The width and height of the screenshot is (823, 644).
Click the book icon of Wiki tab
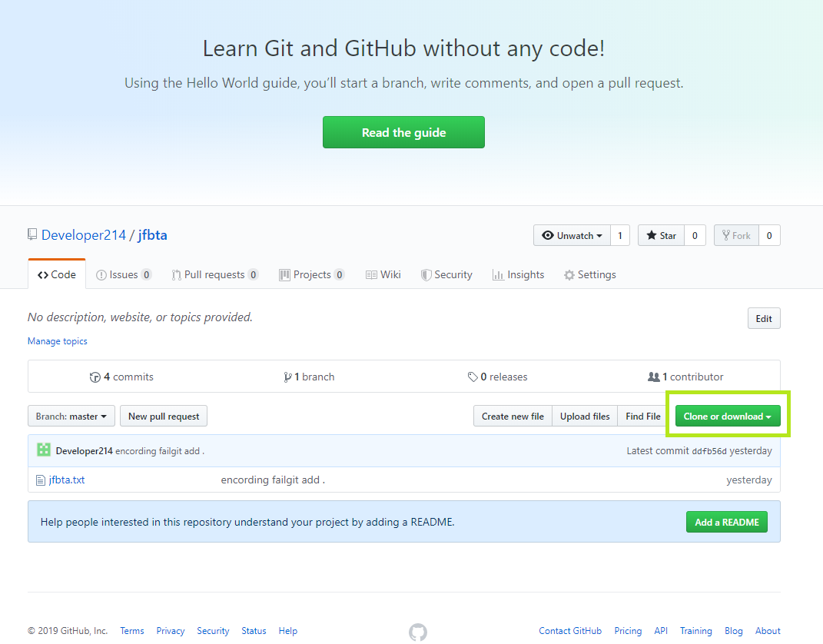pyautogui.click(x=371, y=275)
